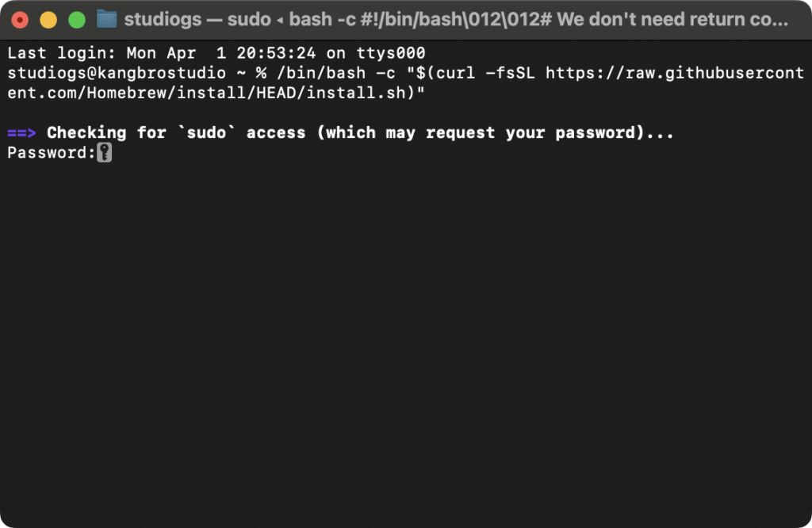Click the backticked `sudo` word
This screenshot has width=812, height=528.
[x=206, y=132]
